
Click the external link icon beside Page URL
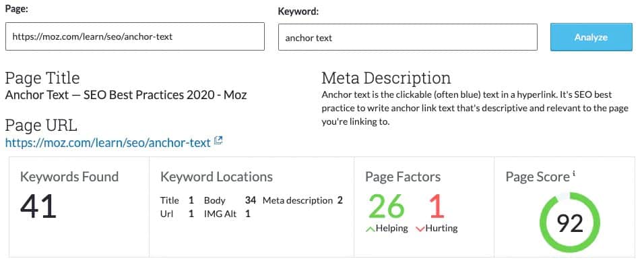pos(218,142)
